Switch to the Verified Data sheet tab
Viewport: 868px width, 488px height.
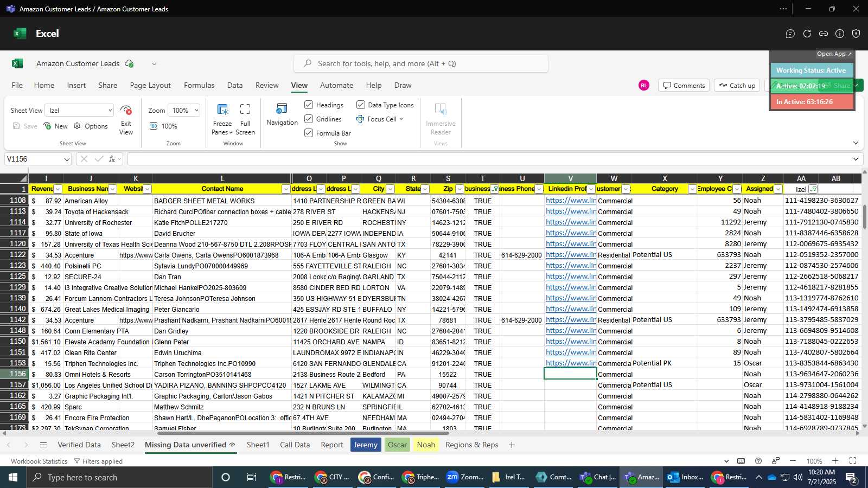[79, 445]
